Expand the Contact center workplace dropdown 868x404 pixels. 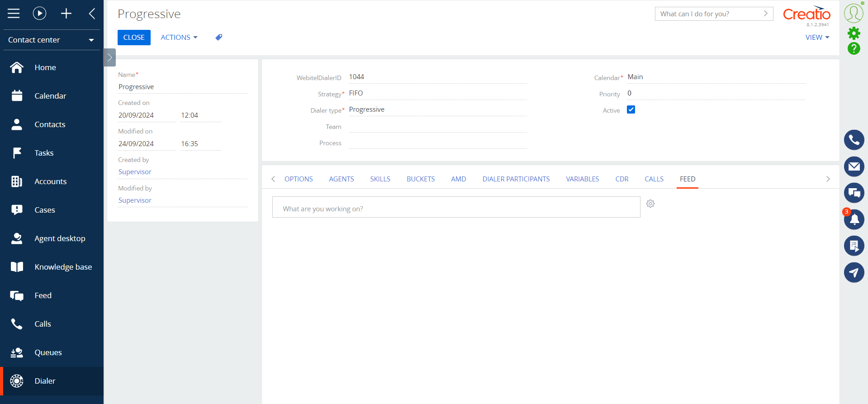click(x=52, y=40)
